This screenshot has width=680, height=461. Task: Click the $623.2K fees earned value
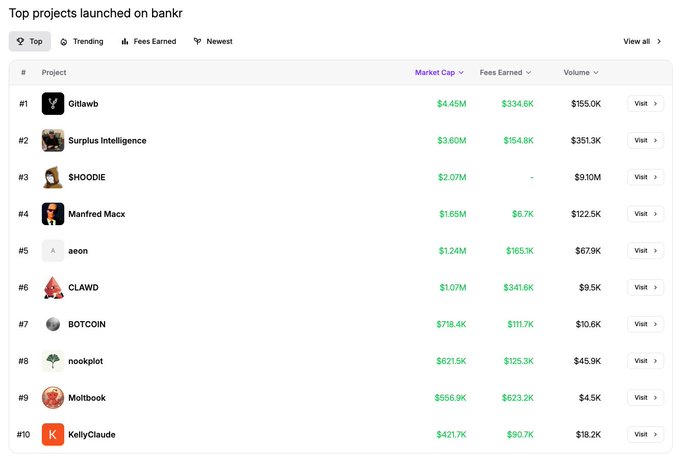tap(517, 398)
